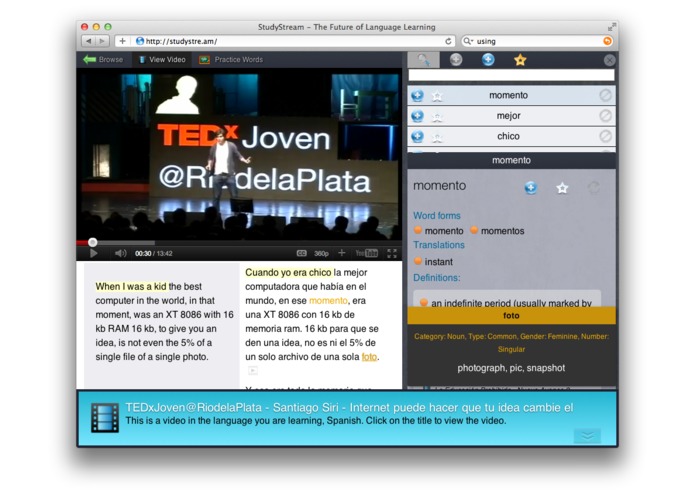The width and height of the screenshot is (695, 494).
Task: Open the gold star favorites tab
Action: pos(520,60)
